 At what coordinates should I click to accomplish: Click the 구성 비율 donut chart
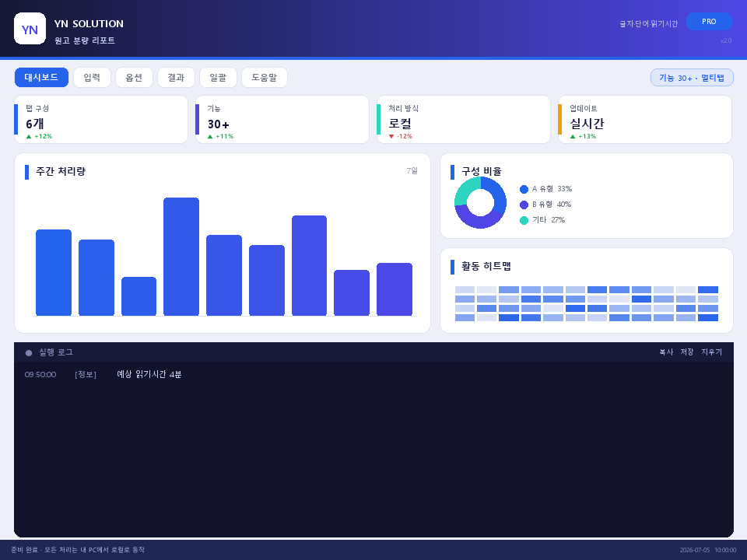pos(480,202)
